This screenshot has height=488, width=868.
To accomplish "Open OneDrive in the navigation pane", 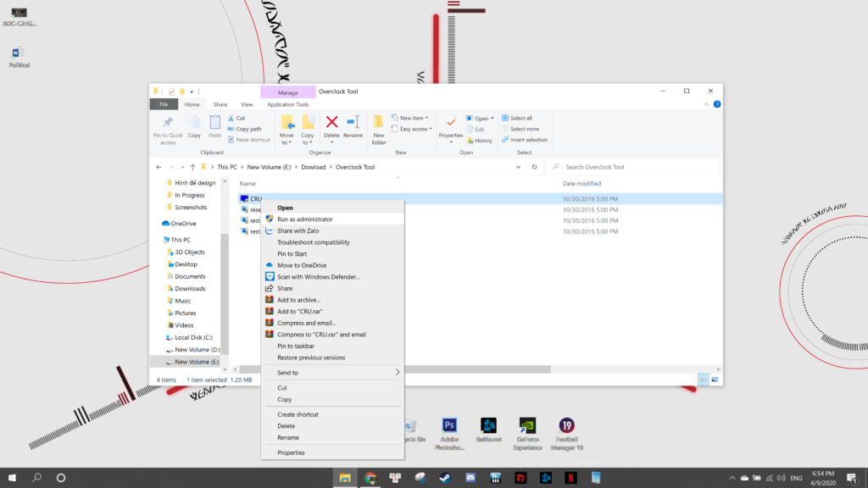I will [183, 224].
